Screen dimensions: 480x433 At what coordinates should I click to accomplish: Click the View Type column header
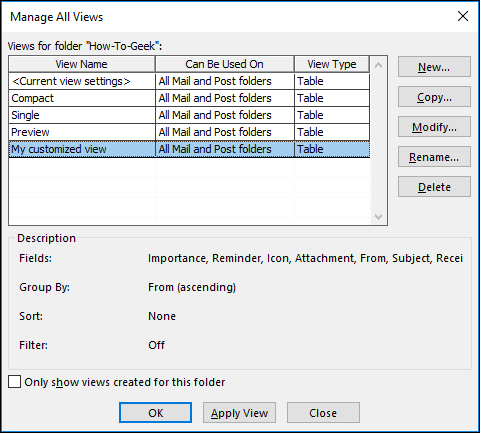point(332,64)
